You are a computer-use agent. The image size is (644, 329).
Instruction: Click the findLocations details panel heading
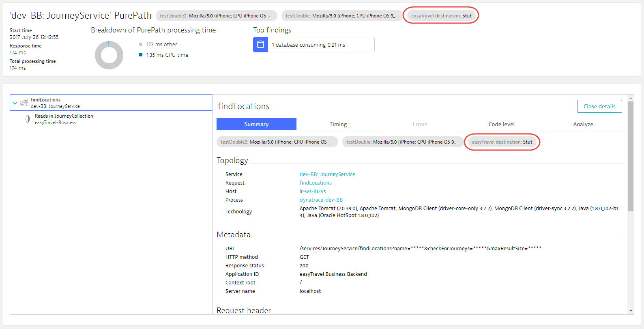[244, 106]
